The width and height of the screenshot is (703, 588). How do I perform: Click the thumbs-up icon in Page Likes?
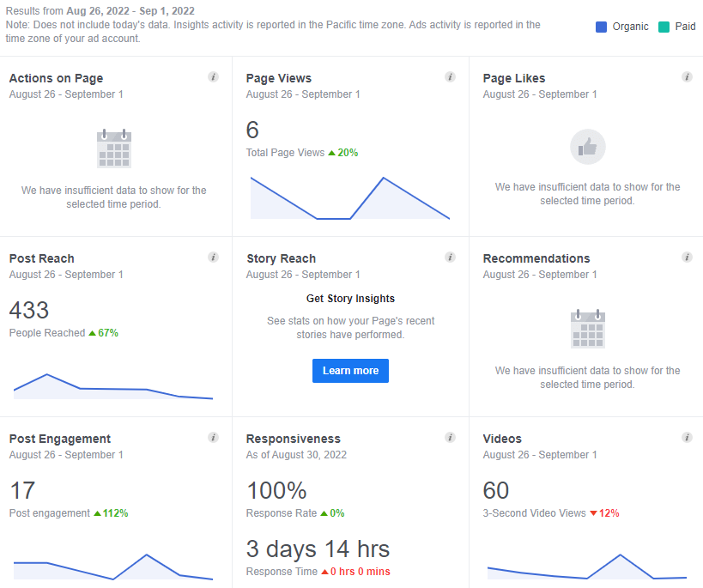pyautogui.click(x=588, y=147)
